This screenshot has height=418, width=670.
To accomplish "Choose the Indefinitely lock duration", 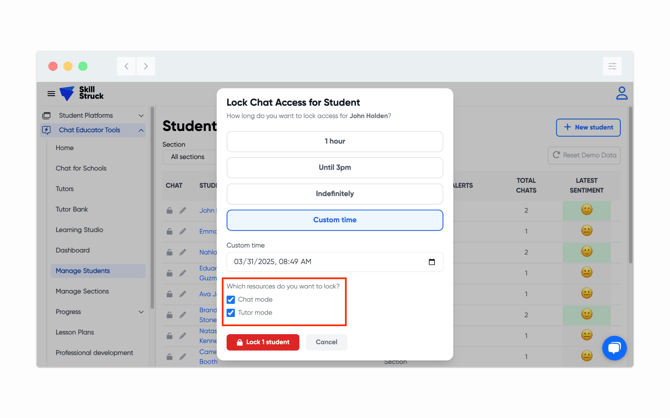I will point(334,194).
